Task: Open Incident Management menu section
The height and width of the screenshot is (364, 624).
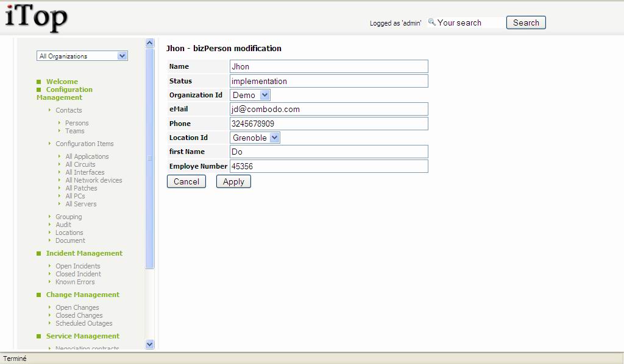Action: (84, 253)
